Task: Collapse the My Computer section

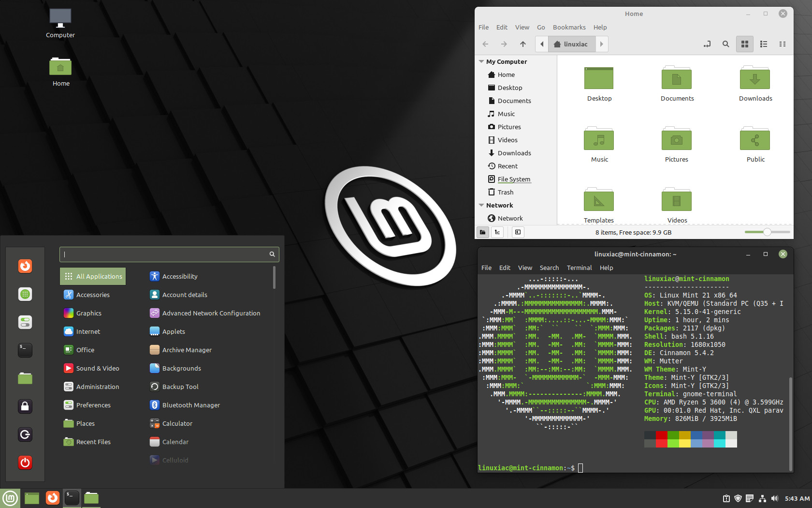Action: (x=481, y=61)
